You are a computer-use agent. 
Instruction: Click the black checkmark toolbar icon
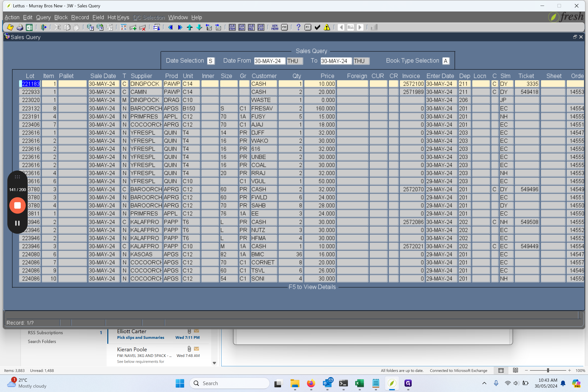317,27
